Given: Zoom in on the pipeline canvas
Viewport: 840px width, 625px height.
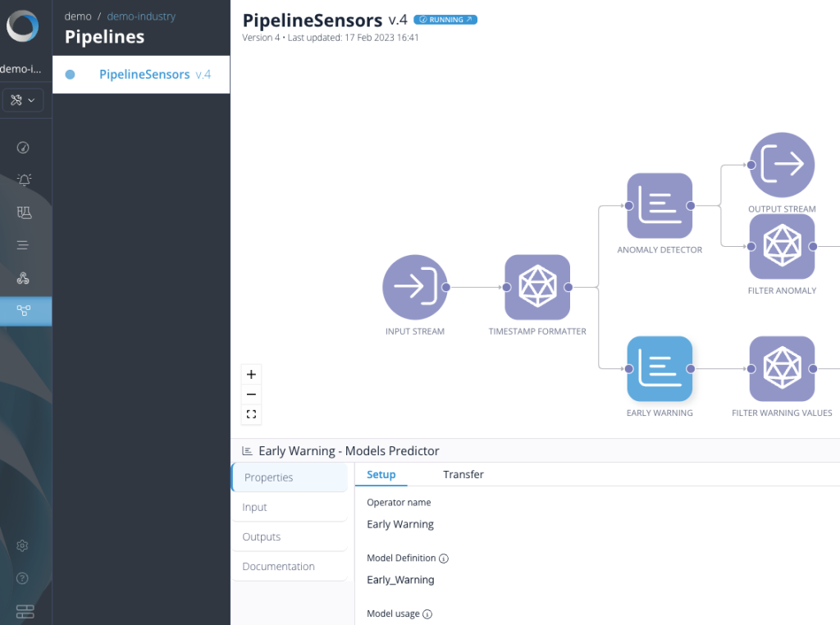Looking at the screenshot, I should [251, 374].
